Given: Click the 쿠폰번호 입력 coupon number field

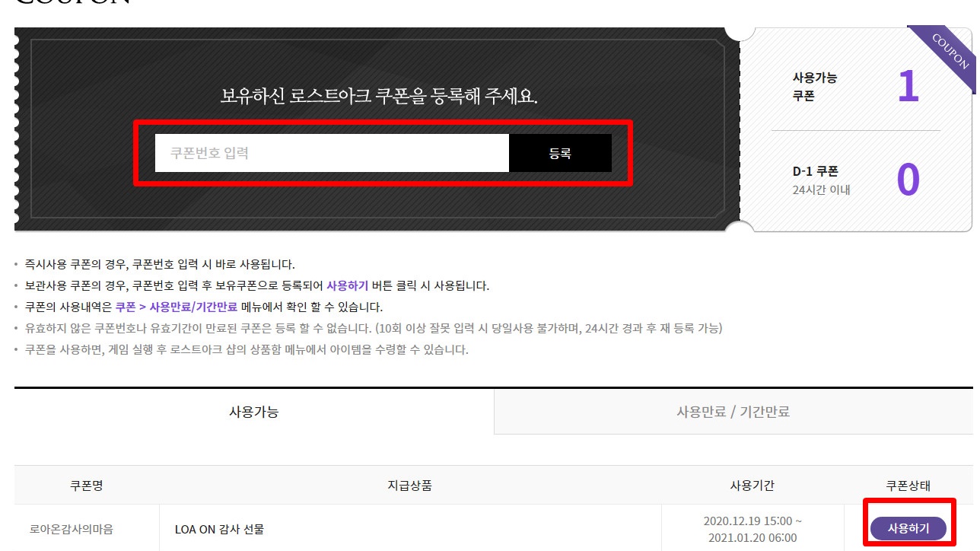Looking at the screenshot, I should tap(332, 153).
